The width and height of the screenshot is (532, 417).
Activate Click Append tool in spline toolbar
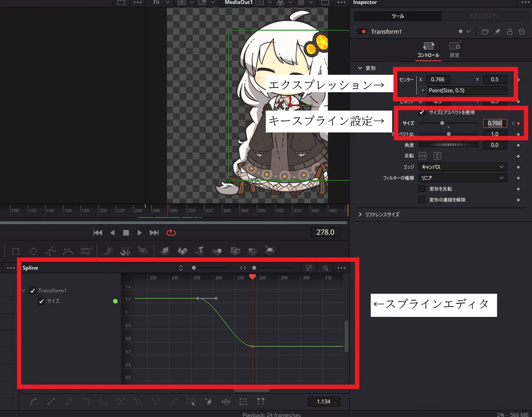point(208,402)
